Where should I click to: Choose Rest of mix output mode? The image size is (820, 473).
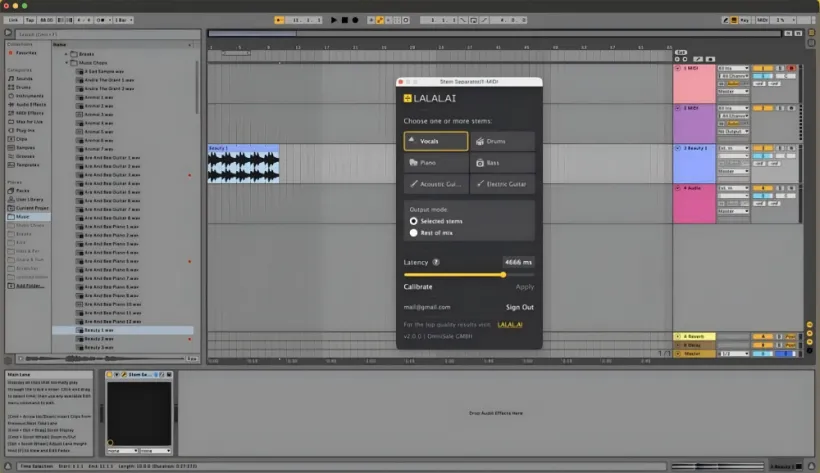(x=414, y=233)
